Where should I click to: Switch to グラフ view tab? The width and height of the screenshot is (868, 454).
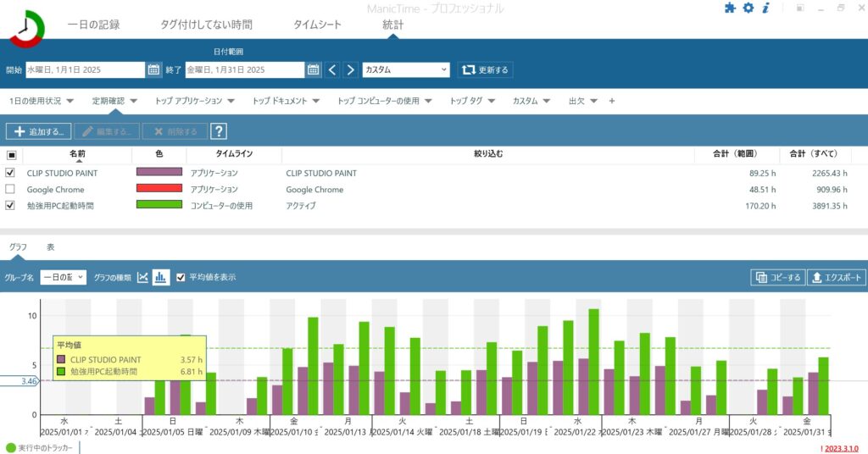pos(18,247)
